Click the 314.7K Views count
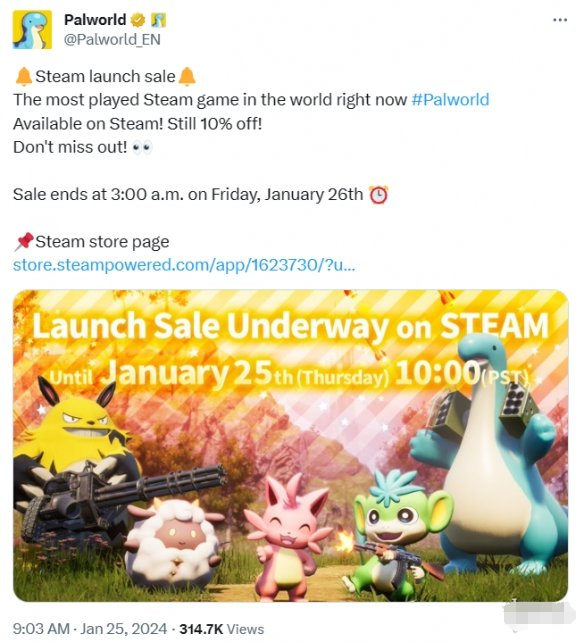 222,628
